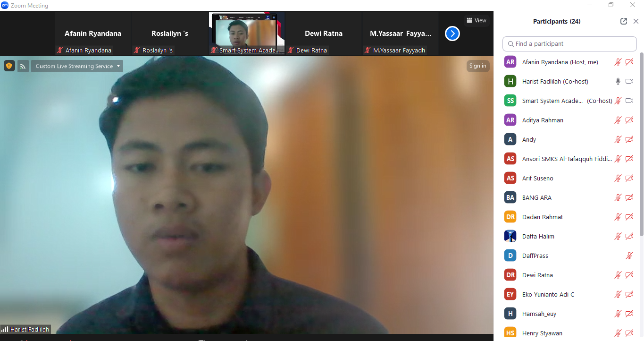644x341 pixels.
Task: Click Daffa Halim profile picture
Action: (x=510, y=236)
